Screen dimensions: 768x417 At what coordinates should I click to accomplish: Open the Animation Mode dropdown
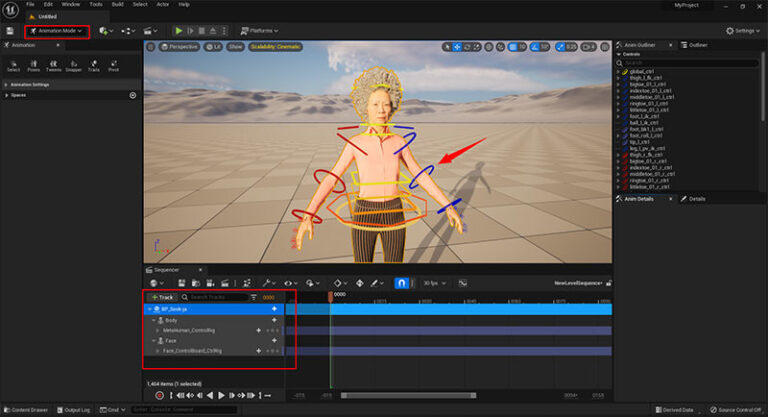[x=57, y=31]
